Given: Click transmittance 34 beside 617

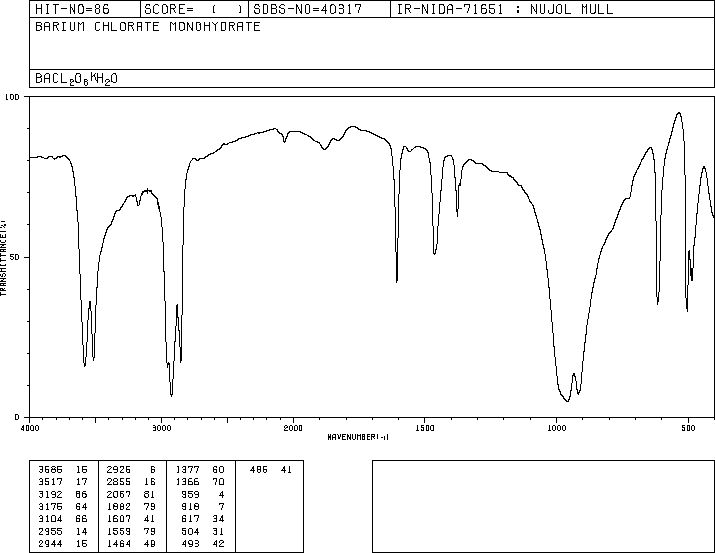Looking at the screenshot, I should [218, 519].
